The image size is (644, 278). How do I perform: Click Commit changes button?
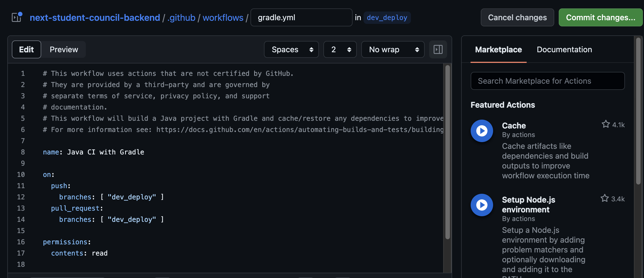point(601,17)
